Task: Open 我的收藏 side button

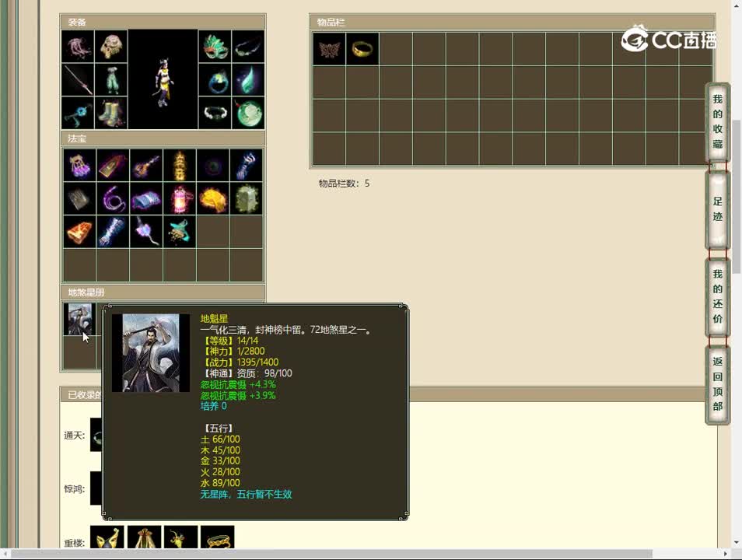Action: point(717,122)
